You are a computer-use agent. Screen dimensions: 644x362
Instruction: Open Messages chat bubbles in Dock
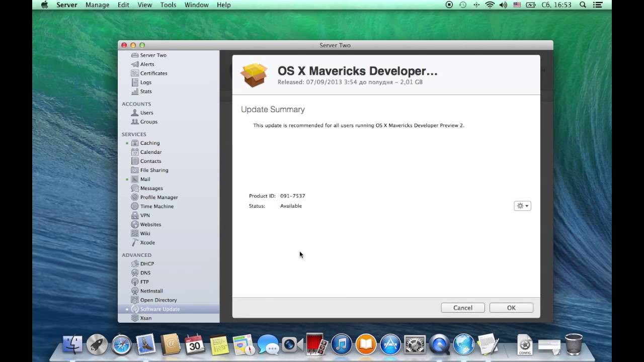pyautogui.click(x=268, y=345)
